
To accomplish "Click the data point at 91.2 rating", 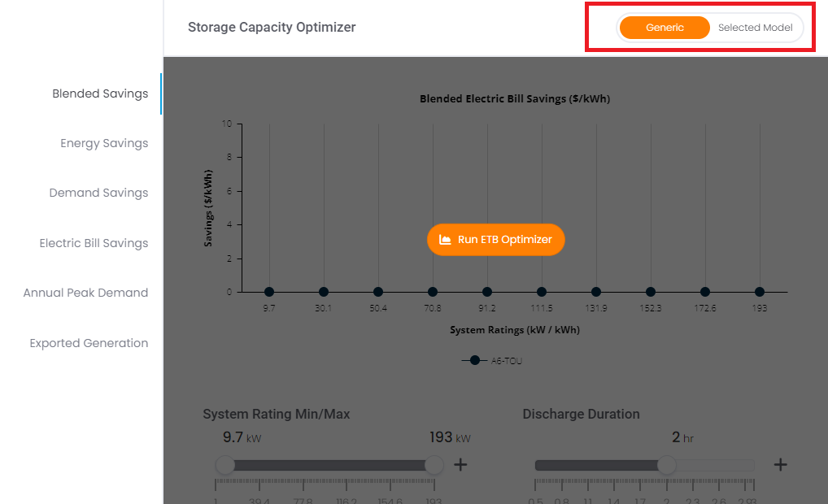I will tap(487, 292).
